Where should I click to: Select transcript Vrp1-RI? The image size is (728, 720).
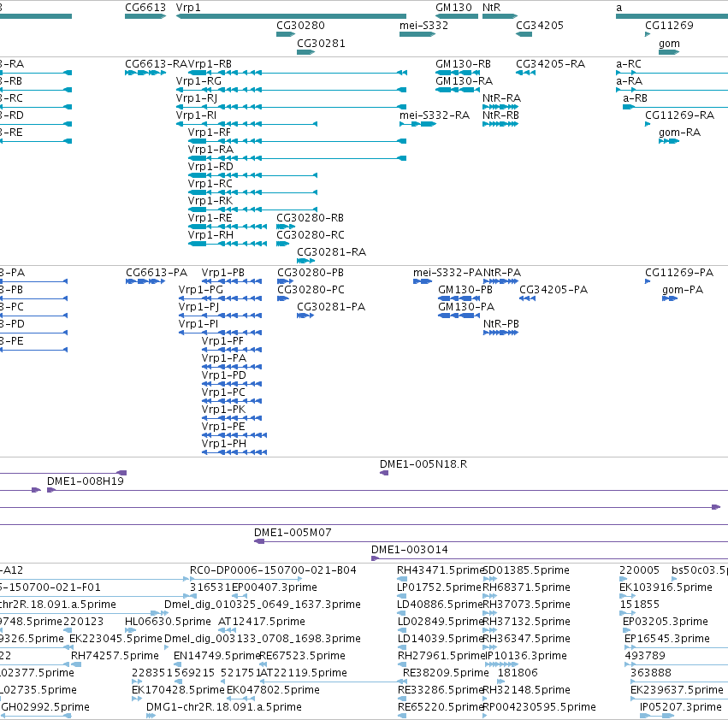(196, 115)
